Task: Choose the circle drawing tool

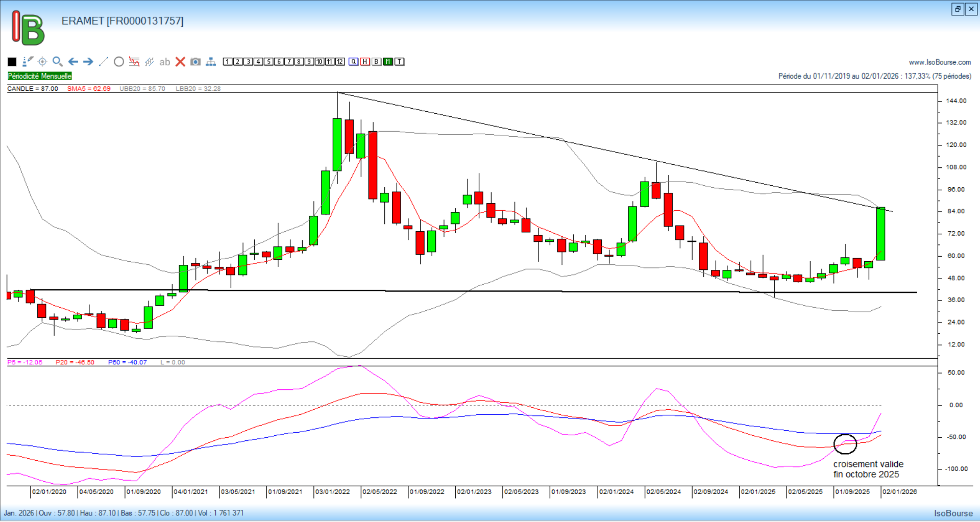Action: [x=119, y=62]
